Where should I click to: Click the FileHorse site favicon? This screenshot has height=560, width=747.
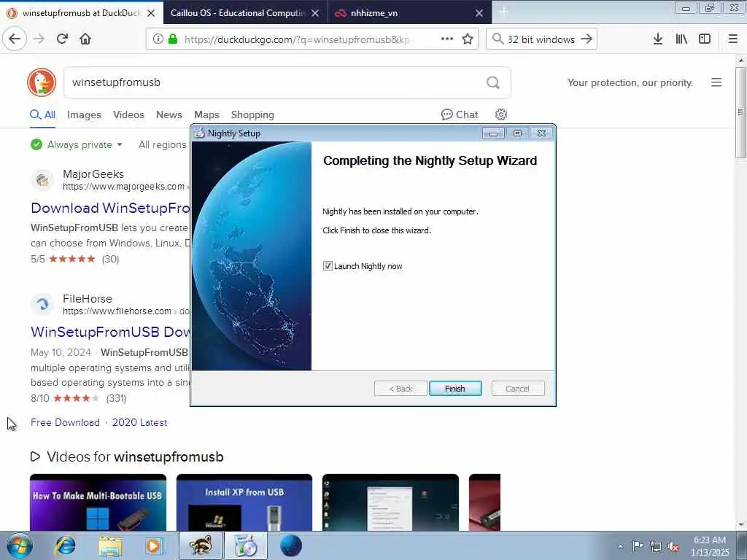tap(42, 304)
